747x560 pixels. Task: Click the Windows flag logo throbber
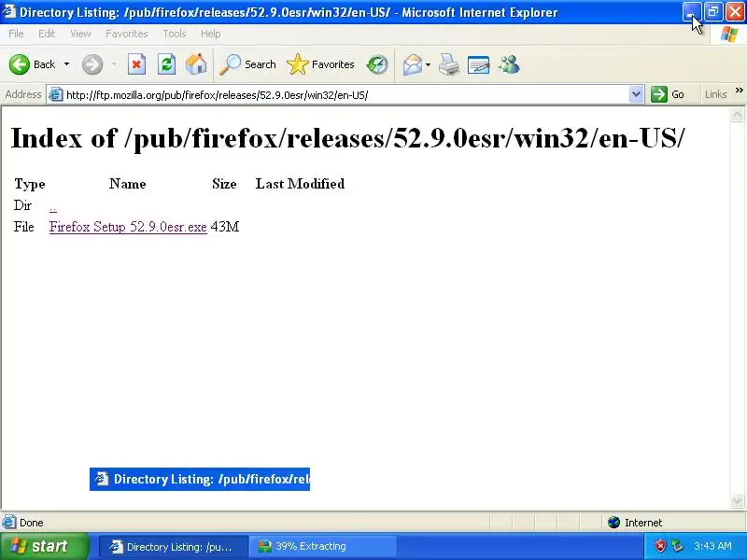tap(729, 35)
